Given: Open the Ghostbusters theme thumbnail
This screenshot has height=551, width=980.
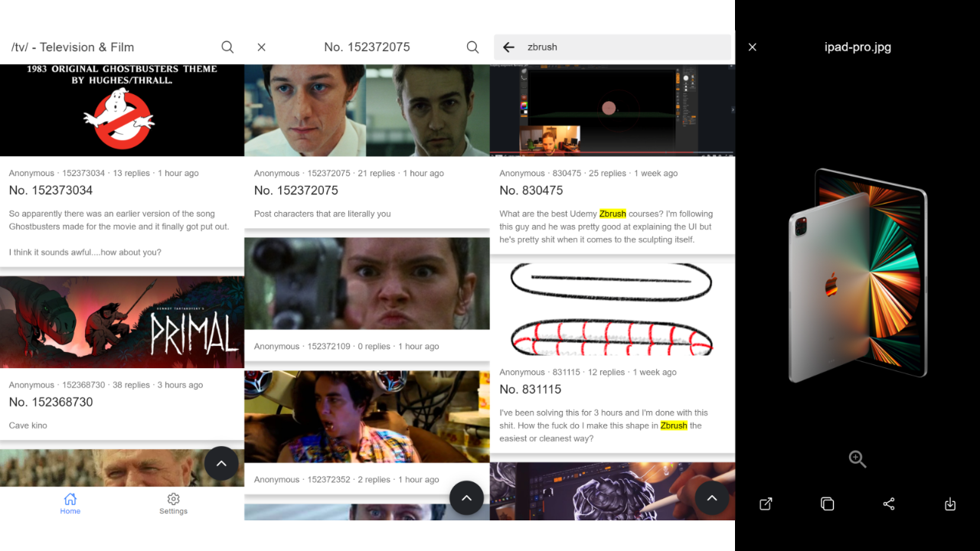Looking at the screenshot, I should 122,110.
